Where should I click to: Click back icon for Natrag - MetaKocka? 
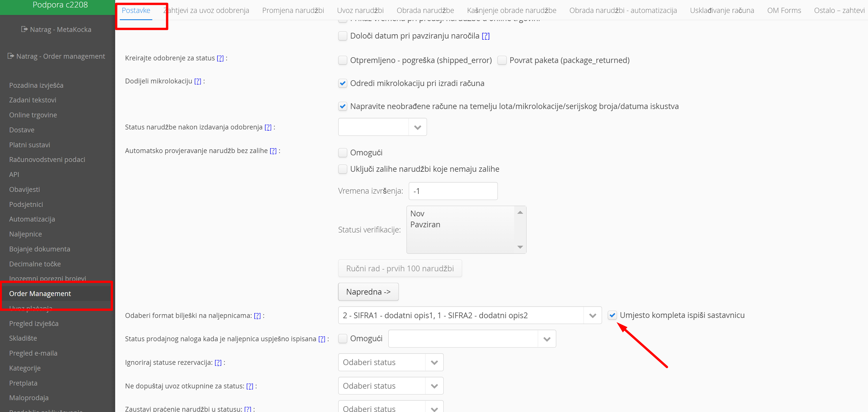[24, 29]
